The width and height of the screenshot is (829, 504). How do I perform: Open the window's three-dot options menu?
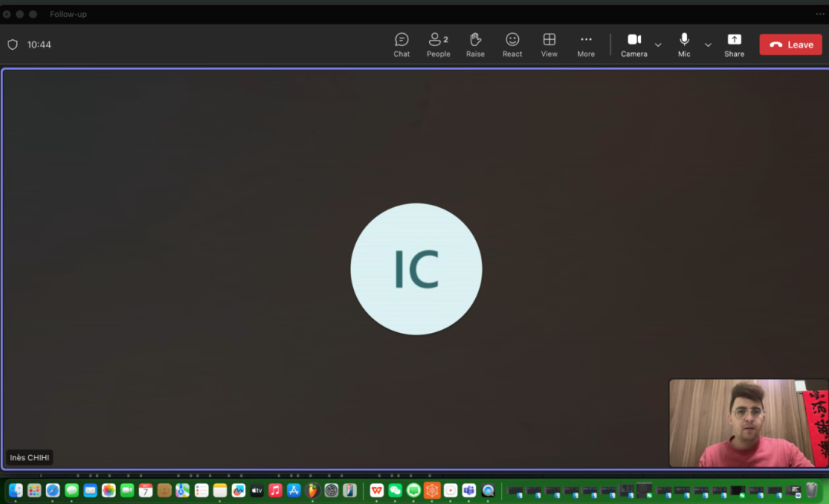820,14
